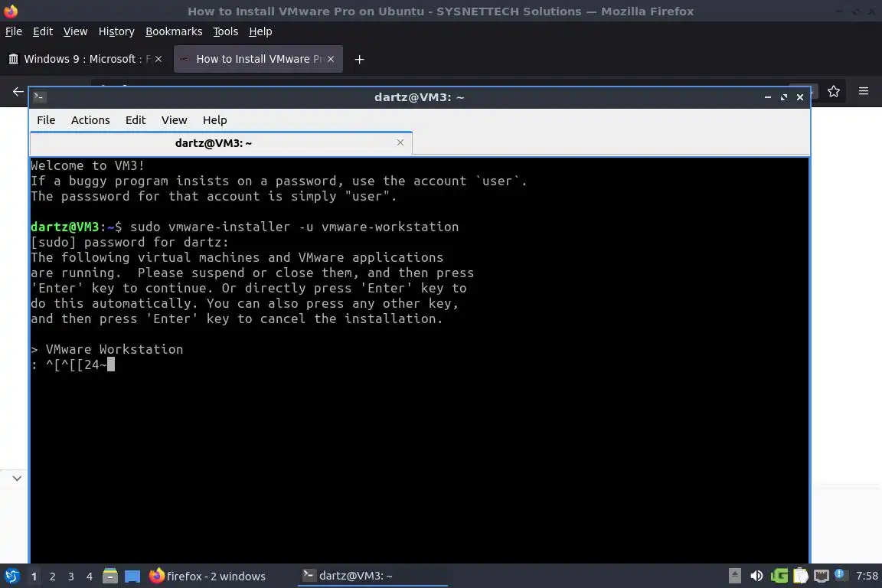This screenshot has height=588, width=882.
Task: Click the Firefox logo in the browser title bar
Action: tap(11, 11)
